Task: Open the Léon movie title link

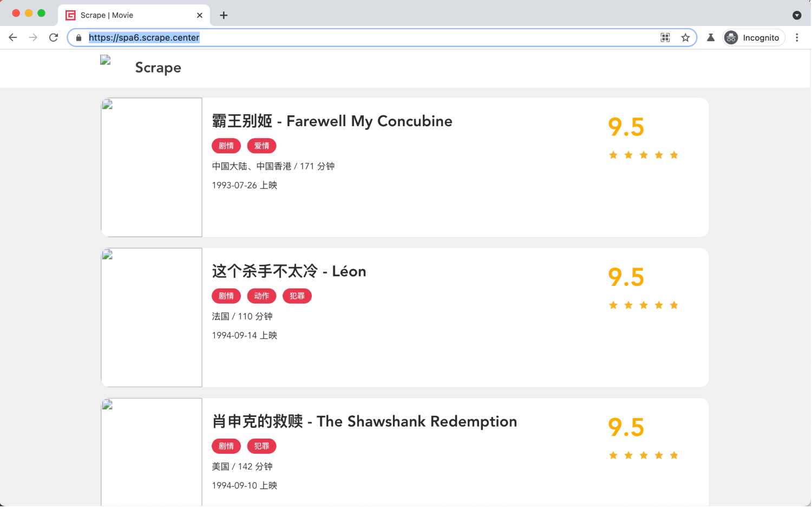Action: [289, 271]
